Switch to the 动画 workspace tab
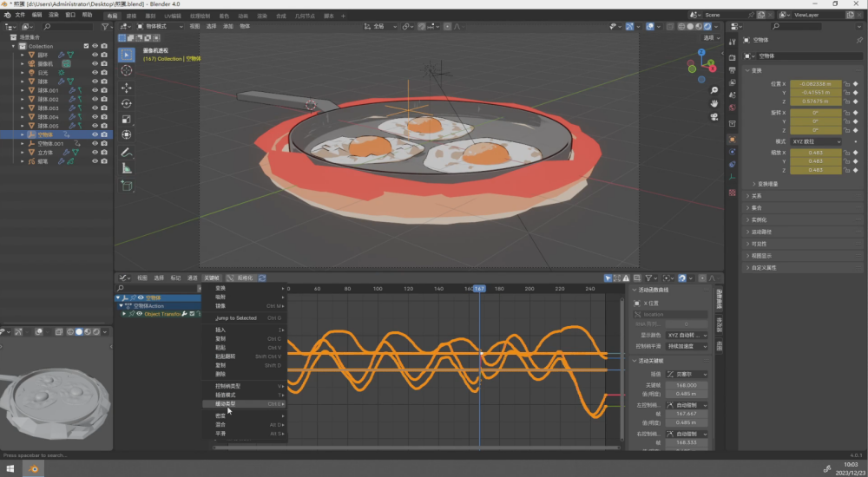Viewport: 868px width, 477px height. tap(243, 16)
